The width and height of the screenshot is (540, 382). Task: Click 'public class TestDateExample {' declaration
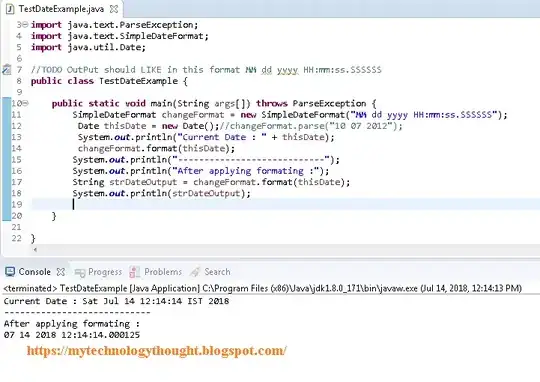pos(109,81)
